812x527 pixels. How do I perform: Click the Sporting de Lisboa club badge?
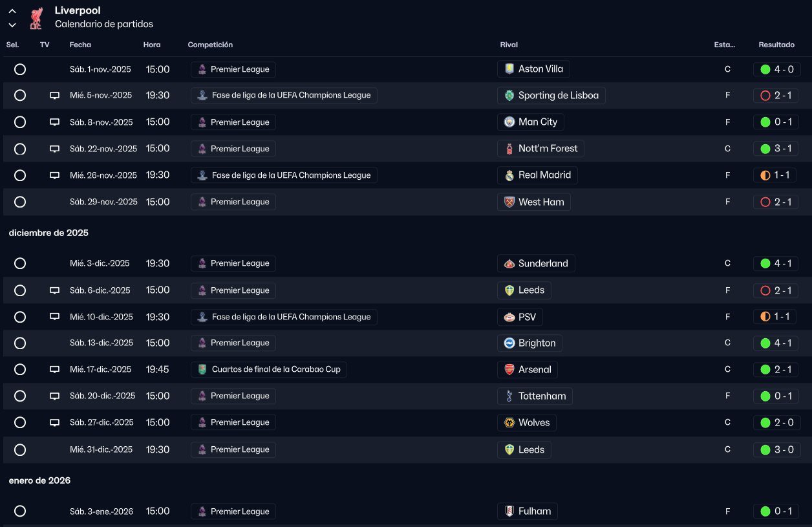[x=509, y=96]
